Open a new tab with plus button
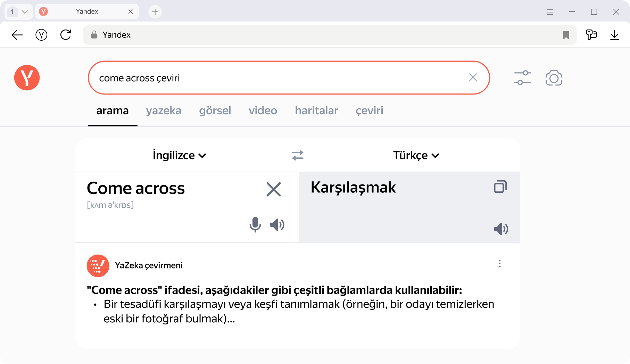This screenshot has height=364, width=630. pos(155,12)
